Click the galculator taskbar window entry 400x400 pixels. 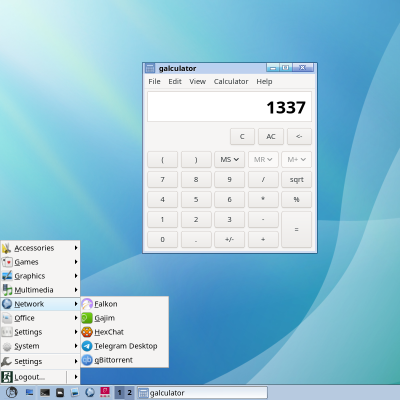(202, 393)
